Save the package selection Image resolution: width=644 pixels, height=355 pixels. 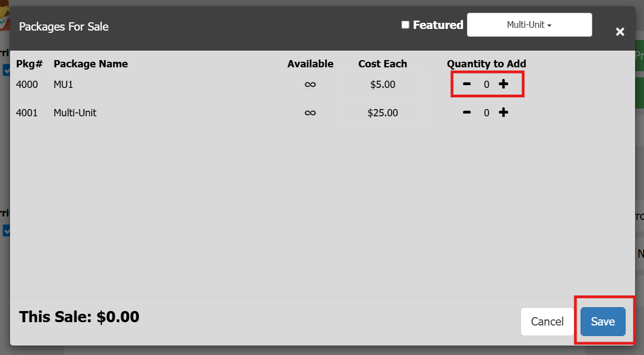tap(602, 322)
